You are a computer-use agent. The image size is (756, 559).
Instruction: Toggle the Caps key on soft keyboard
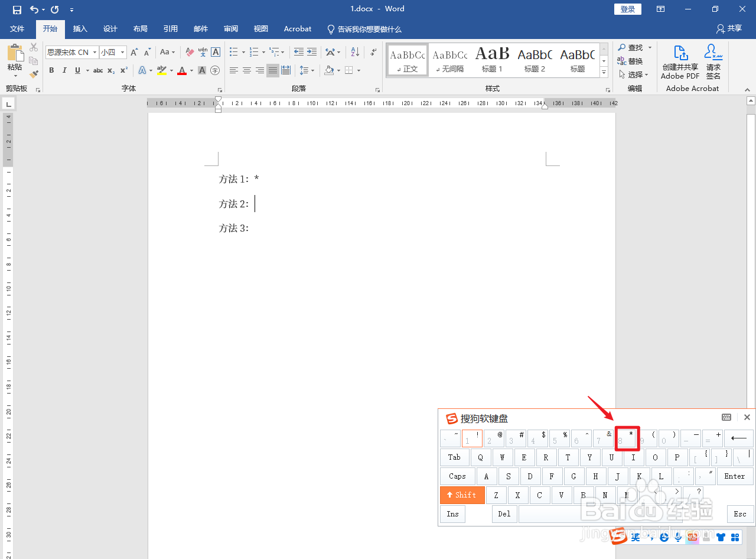coord(458,476)
